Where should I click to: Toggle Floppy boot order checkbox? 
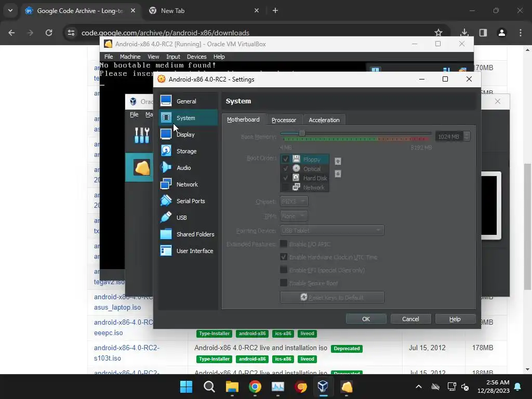click(x=286, y=159)
